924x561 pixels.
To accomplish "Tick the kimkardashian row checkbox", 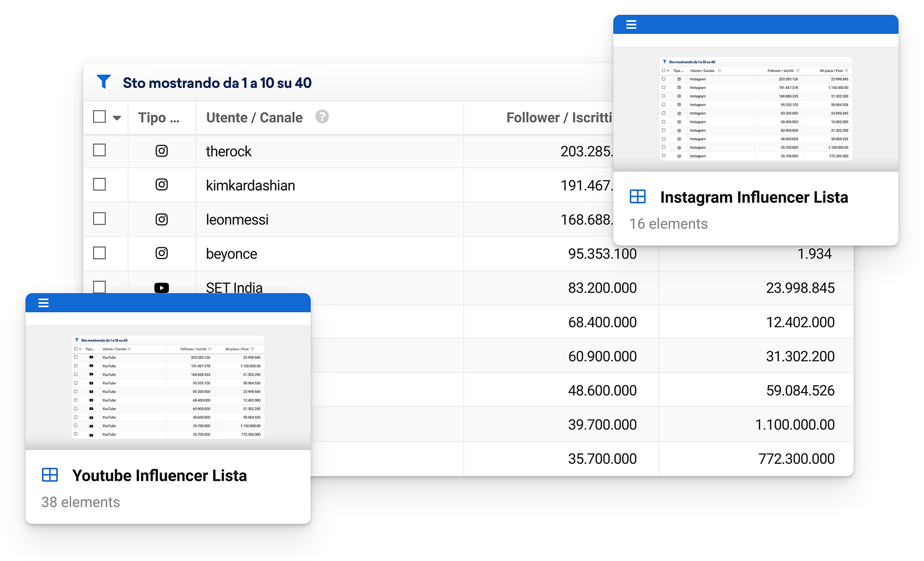I will [100, 185].
